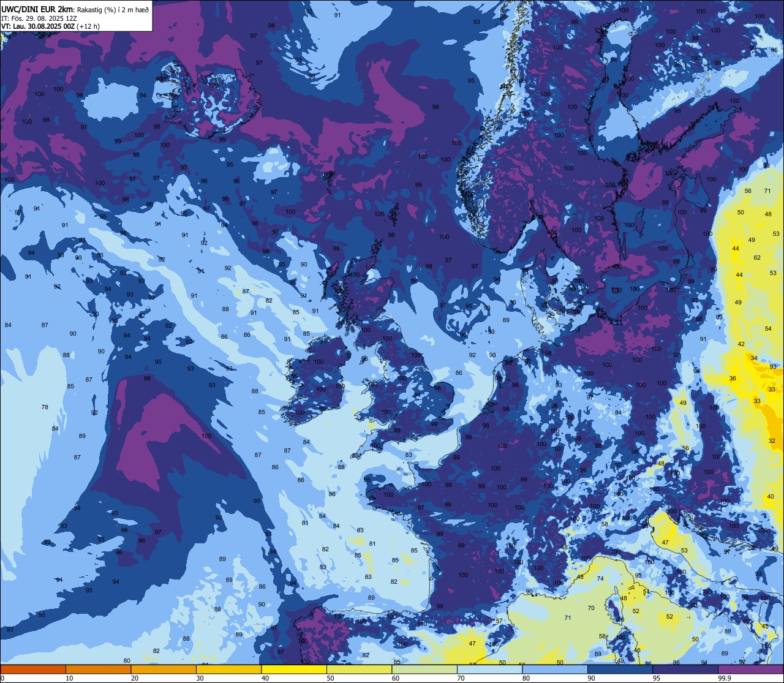Click the humidity value '36' on the map
Screen dimensions: 784x683
pos(733,379)
